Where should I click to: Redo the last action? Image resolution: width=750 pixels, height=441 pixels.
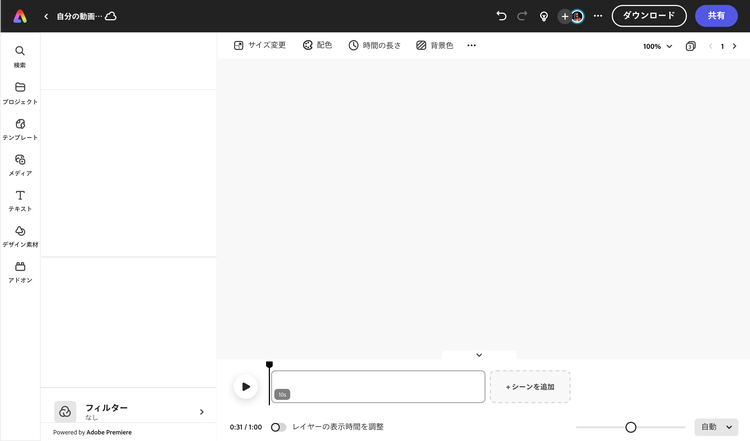coord(522,16)
